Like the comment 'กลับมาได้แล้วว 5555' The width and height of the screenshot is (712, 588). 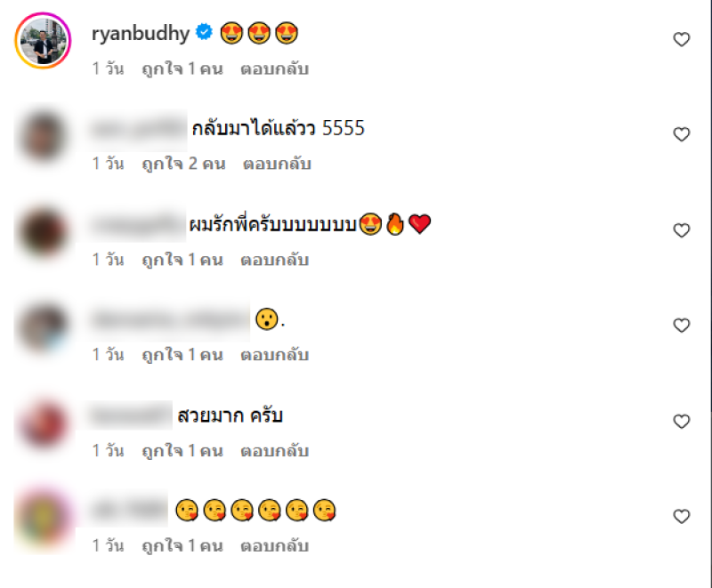[x=681, y=134]
